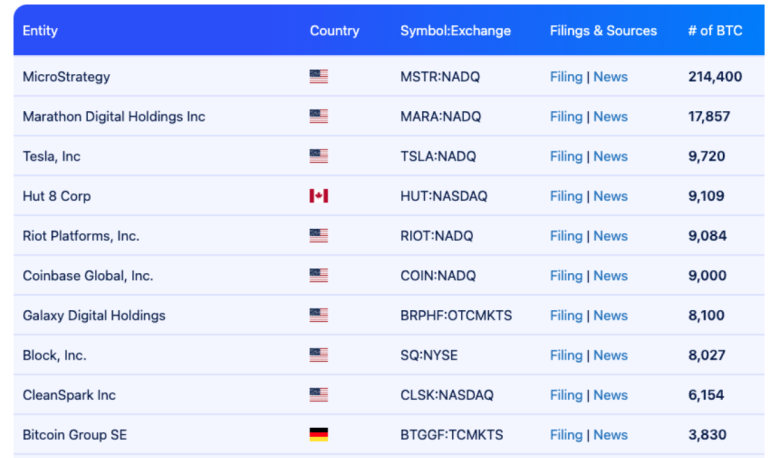Open News link for Galaxy Digital Holdings
This screenshot has height=458, width=774.
coord(611,315)
